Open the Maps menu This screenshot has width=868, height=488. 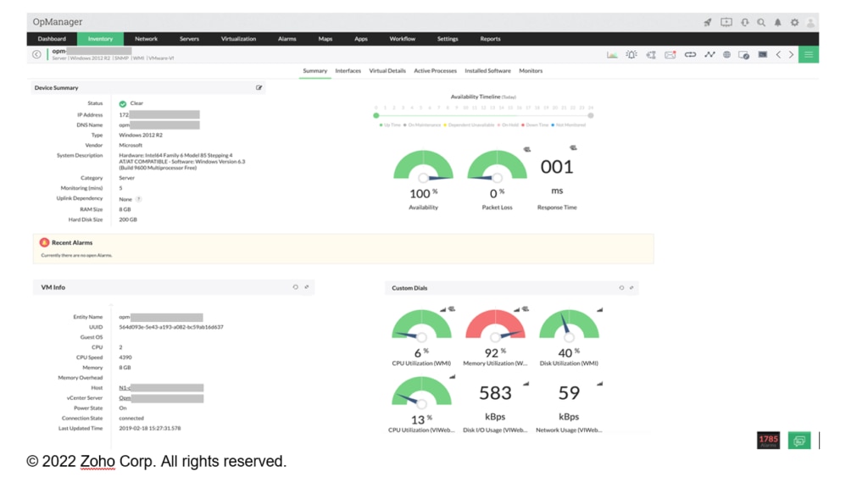[325, 39]
